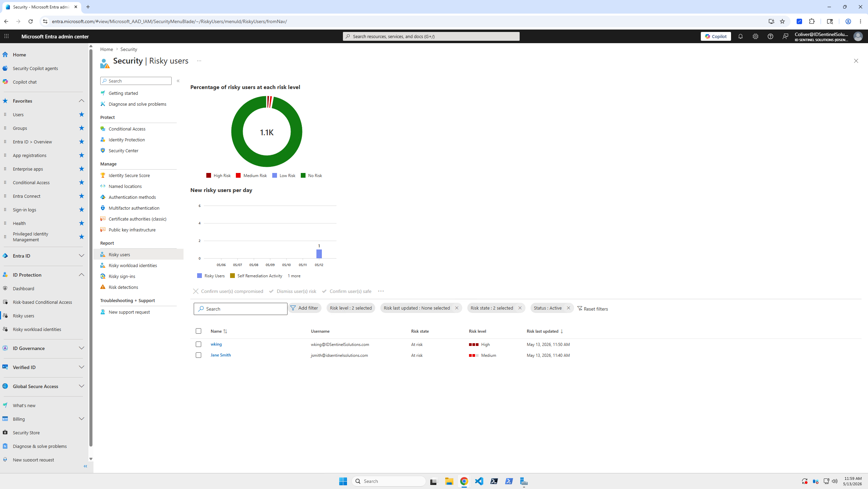Click Reset filters
Screen dimensions: 868x489
click(x=593, y=309)
